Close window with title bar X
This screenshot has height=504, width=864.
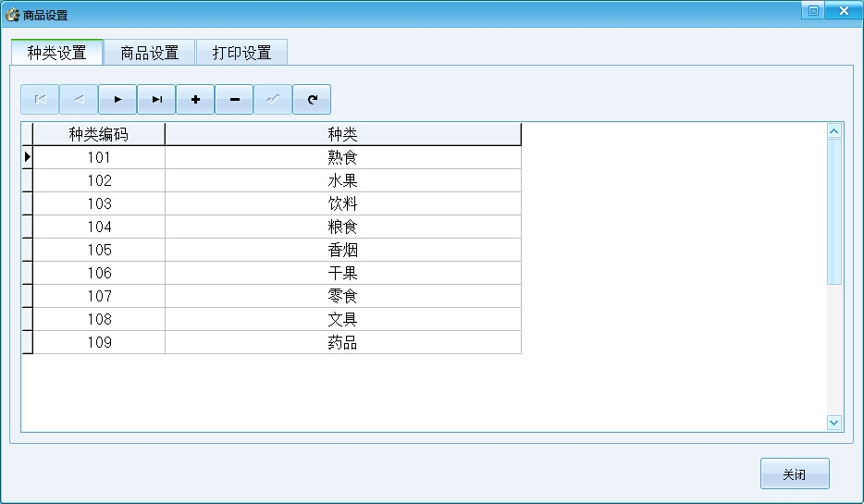pyautogui.click(x=844, y=10)
